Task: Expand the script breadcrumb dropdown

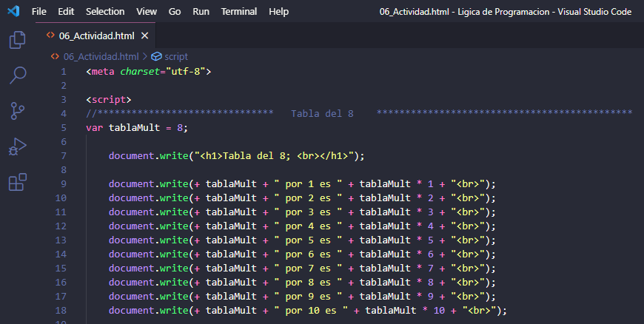Action: [x=176, y=56]
